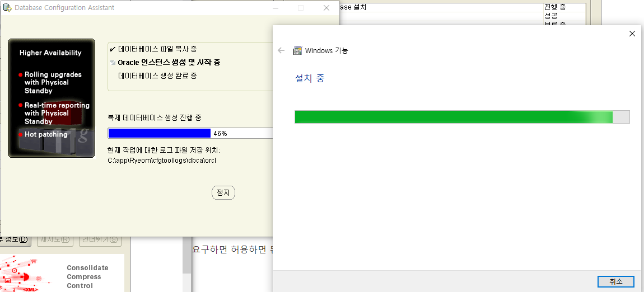Click the 재시도(R) button in installer window
The width and height of the screenshot is (644, 292).
point(55,240)
